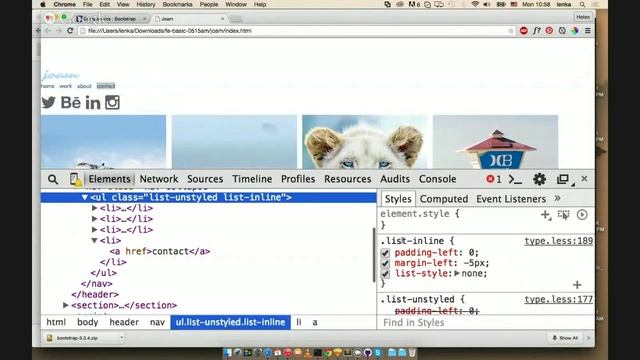640x360 pixels.
Task: Open the Chrome History menu
Action: pos(146,4)
